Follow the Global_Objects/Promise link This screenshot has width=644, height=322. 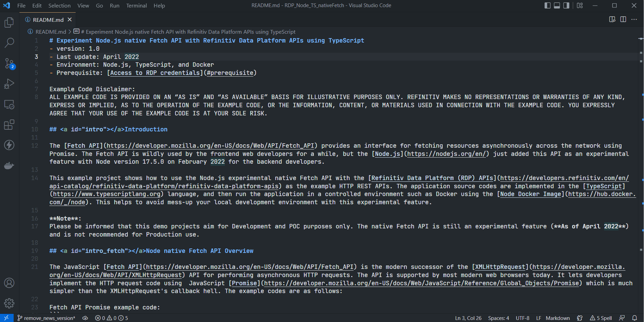click(x=421, y=283)
